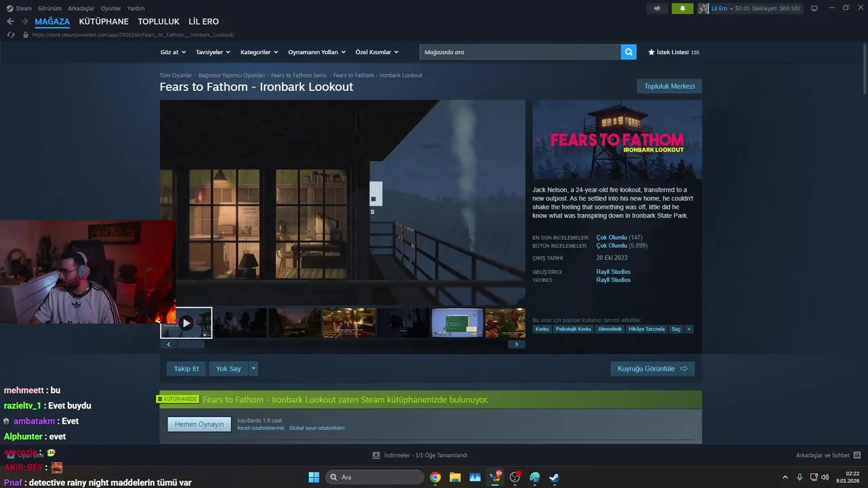The image size is (868, 488).
Task: Reload the store page
Action: [x=11, y=35]
